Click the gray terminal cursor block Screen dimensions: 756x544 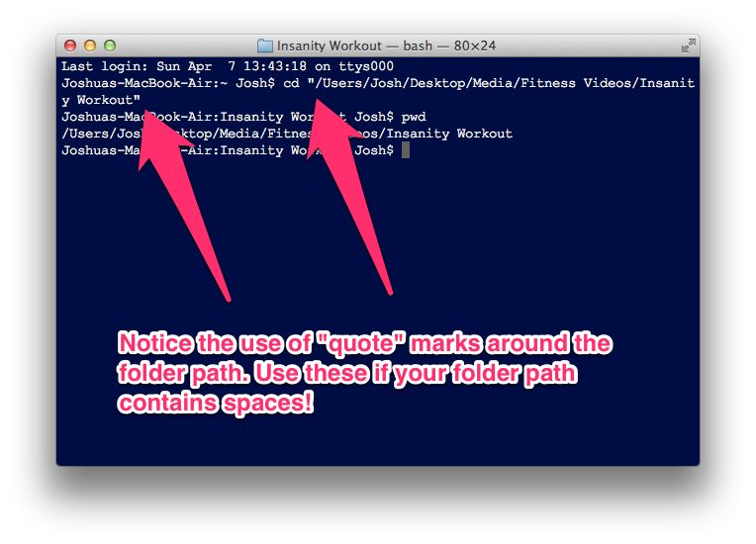point(406,150)
